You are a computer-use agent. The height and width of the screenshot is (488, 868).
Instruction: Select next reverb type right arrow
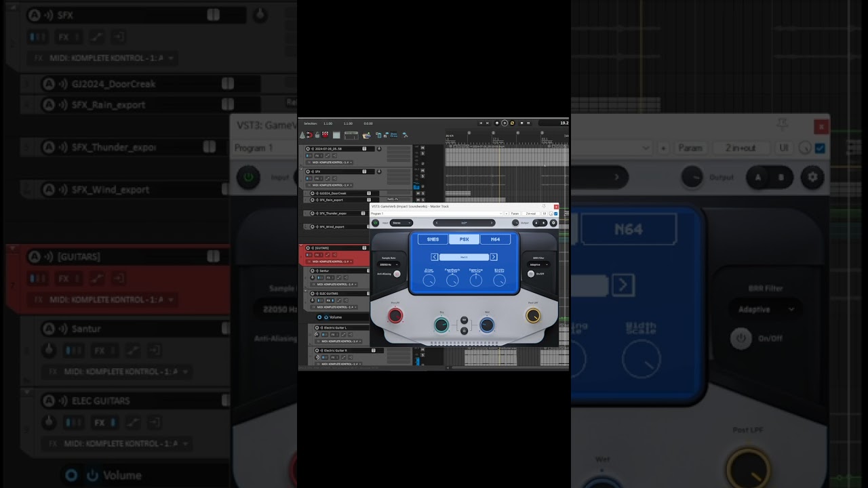tap(494, 257)
